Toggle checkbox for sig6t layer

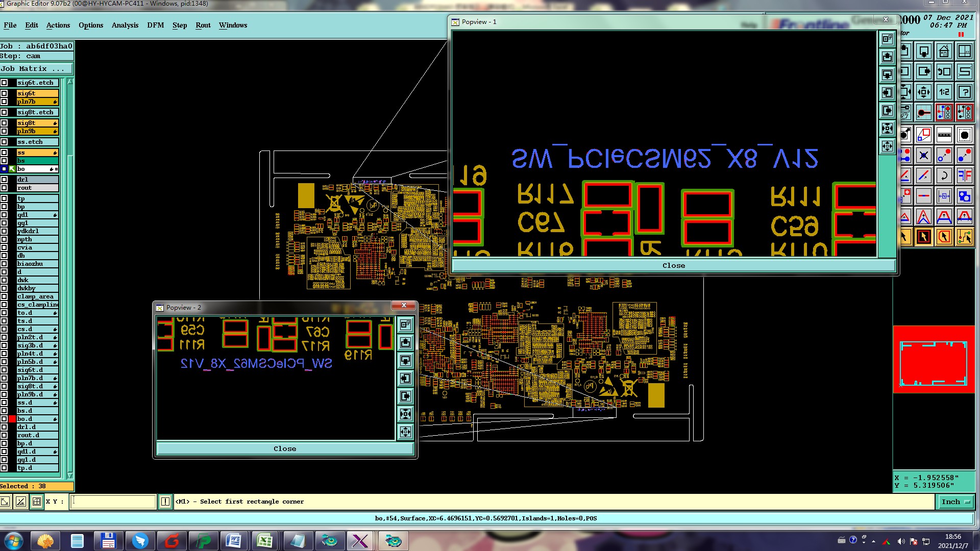point(4,93)
